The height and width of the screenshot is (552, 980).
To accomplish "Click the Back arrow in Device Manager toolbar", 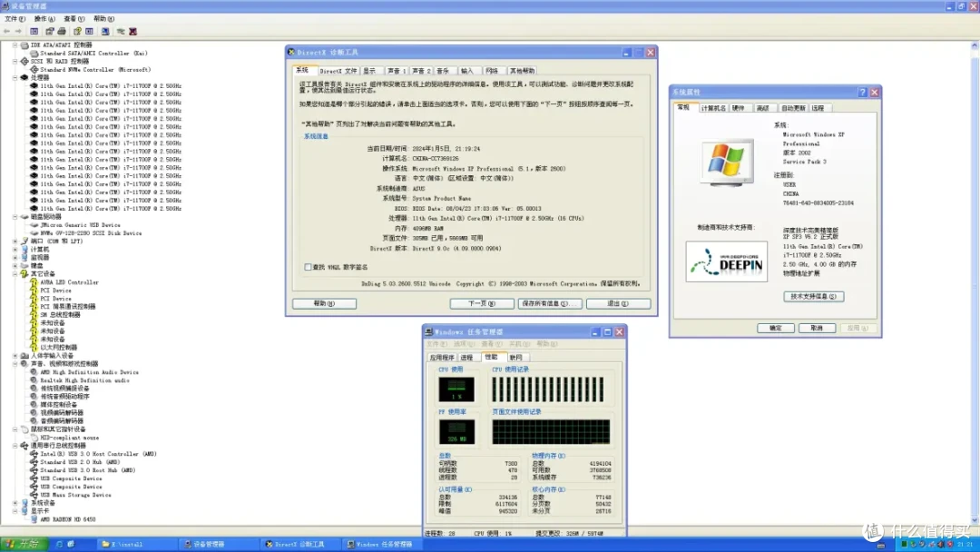I will (7, 31).
